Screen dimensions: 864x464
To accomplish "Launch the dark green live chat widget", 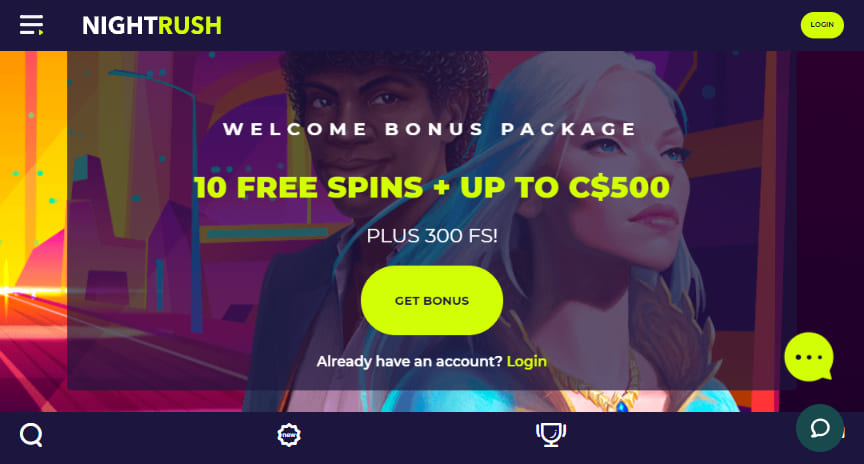I will pyautogui.click(x=820, y=428).
